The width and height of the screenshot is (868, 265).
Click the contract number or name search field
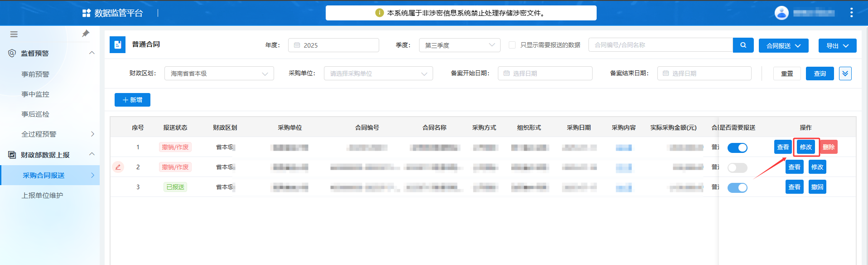[660, 45]
